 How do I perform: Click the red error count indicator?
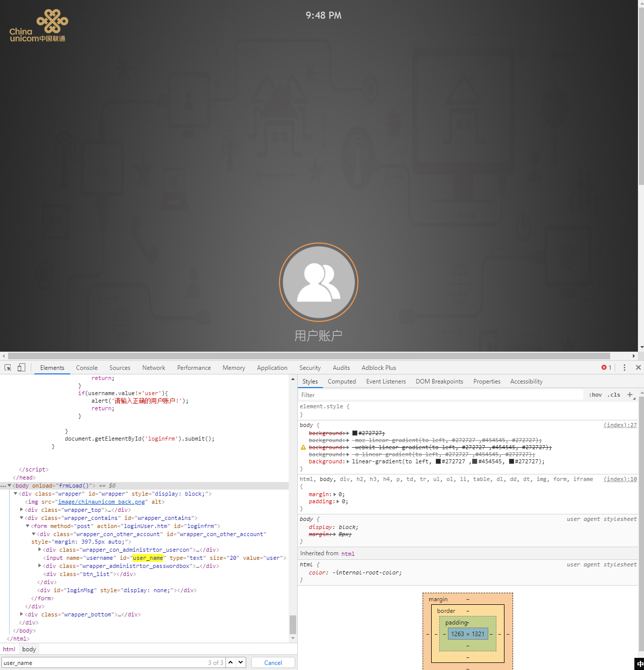[x=606, y=368]
